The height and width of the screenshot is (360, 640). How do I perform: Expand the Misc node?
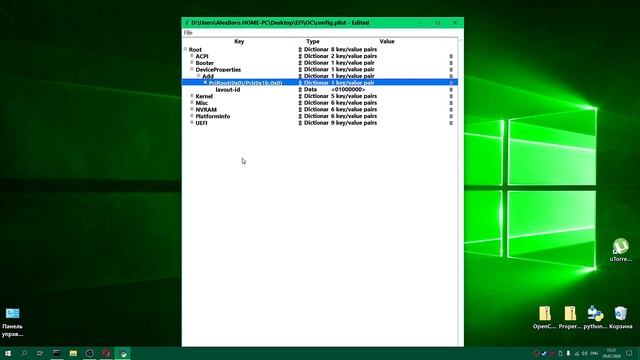coord(192,102)
